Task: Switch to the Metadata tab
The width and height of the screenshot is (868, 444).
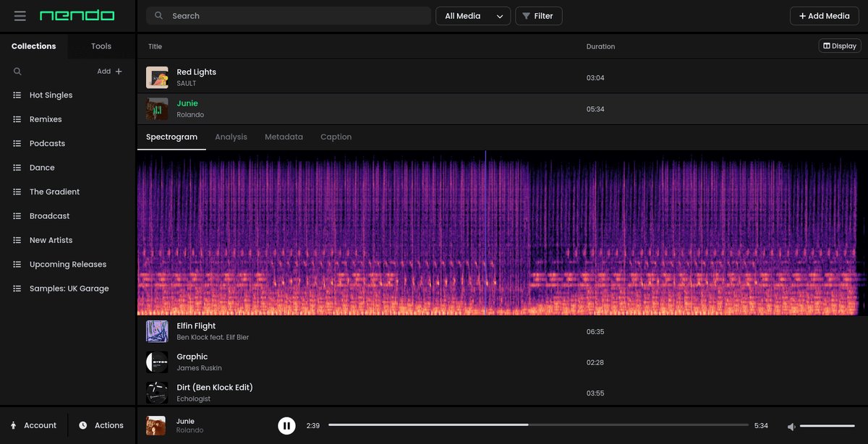Action: click(x=284, y=137)
